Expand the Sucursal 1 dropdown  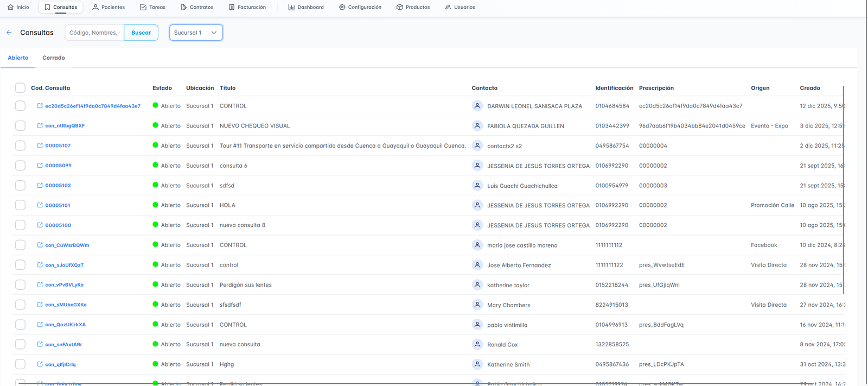click(x=196, y=33)
